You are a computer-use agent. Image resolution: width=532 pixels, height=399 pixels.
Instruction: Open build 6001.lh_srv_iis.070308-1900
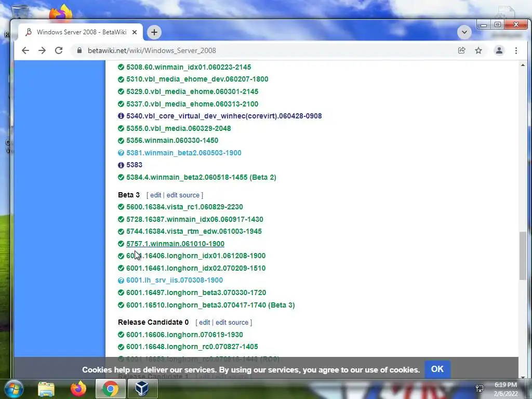click(175, 280)
